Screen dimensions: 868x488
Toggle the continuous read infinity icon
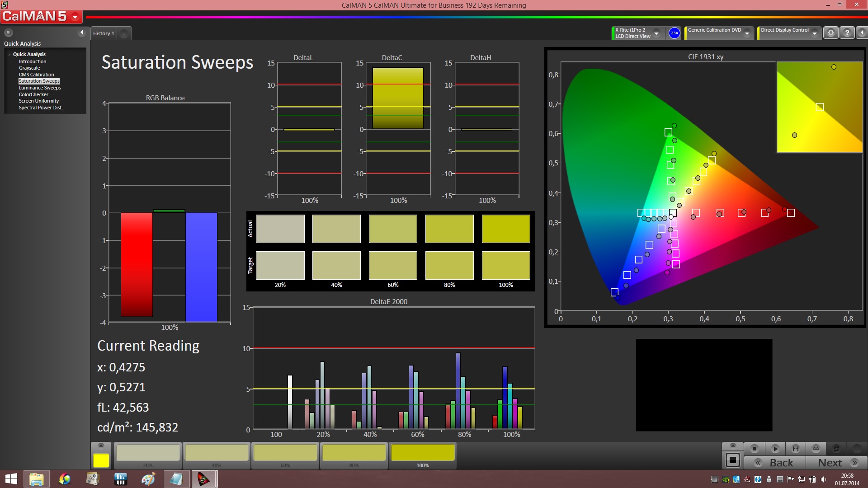click(x=816, y=449)
